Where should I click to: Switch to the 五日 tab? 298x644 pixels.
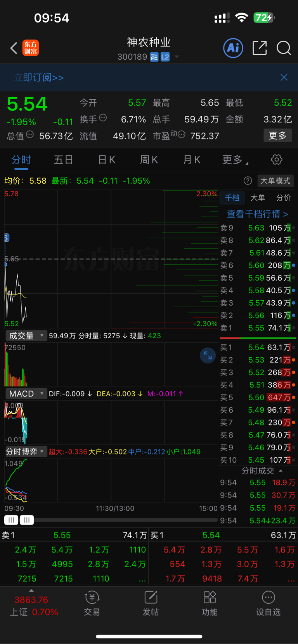(x=64, y=160)
